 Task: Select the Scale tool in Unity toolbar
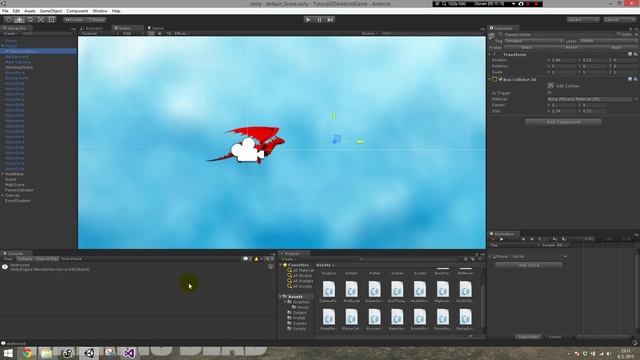[41, 20]
